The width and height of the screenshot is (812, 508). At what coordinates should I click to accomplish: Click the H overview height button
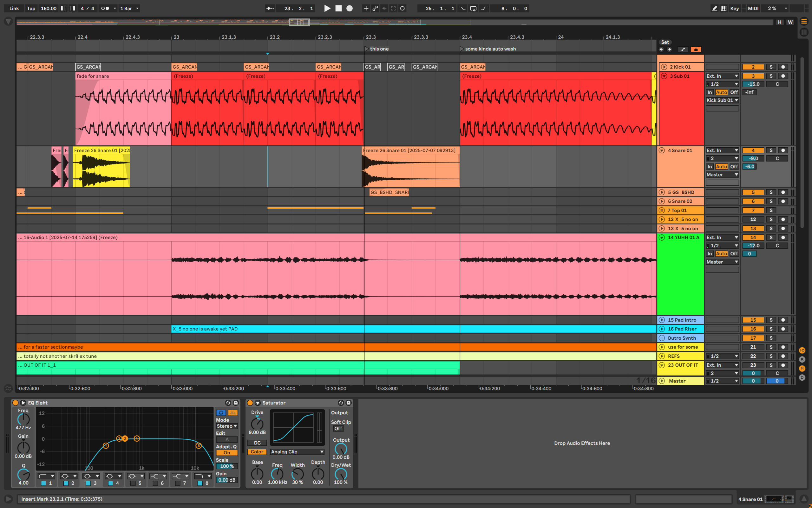point(779,22)
